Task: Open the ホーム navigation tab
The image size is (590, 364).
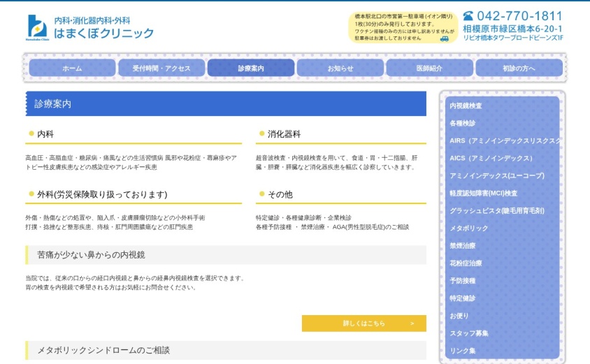Action: pyautogui.click(x=72, y=68)
